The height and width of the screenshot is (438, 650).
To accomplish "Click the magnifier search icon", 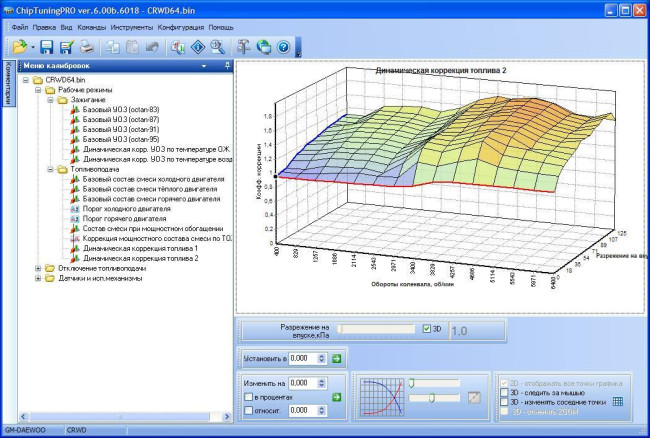I will (x=217, y=47).
